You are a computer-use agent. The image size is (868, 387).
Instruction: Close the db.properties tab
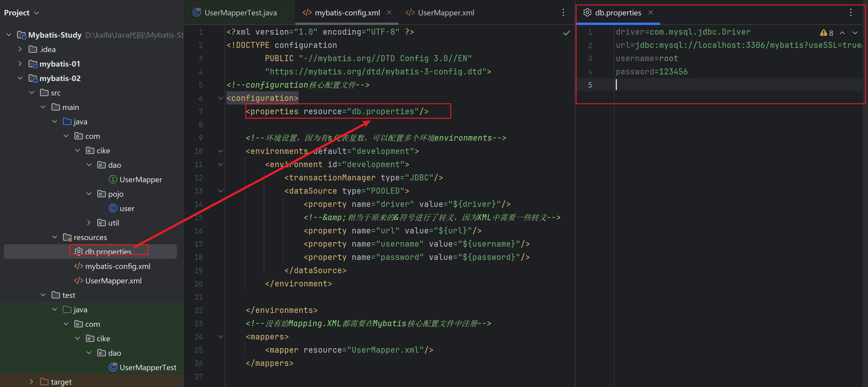(x=650, y=13)
